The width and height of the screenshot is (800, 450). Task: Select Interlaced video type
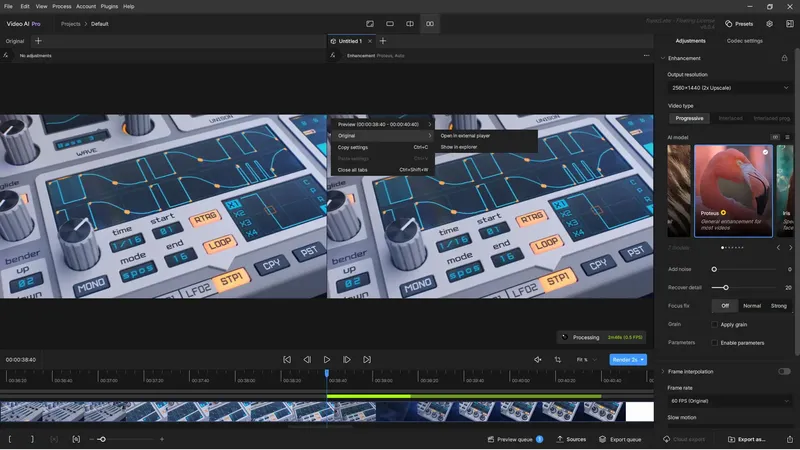click(x=730, y=118)
